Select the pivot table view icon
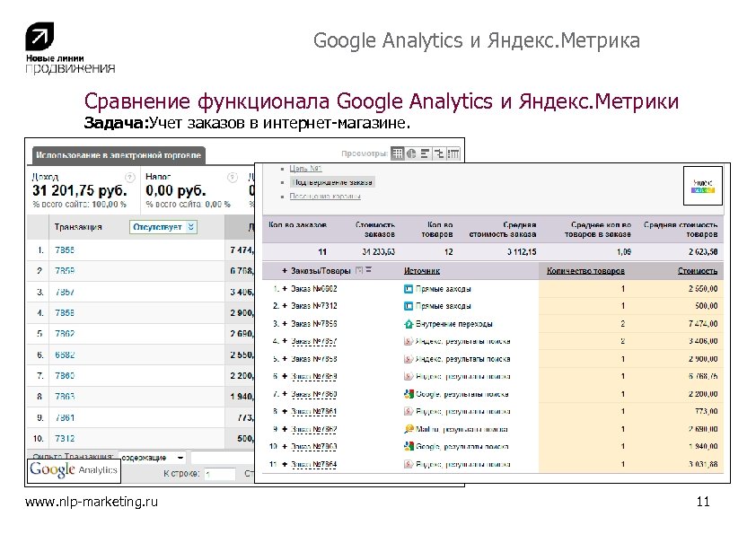756x534 pixels. click(x=452, y=153)
